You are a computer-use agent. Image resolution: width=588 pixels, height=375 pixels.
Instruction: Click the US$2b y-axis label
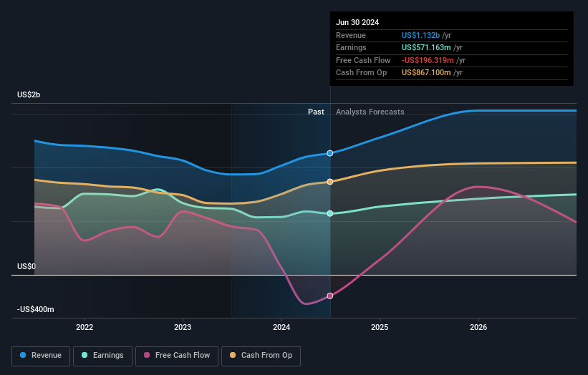[29, 94]
